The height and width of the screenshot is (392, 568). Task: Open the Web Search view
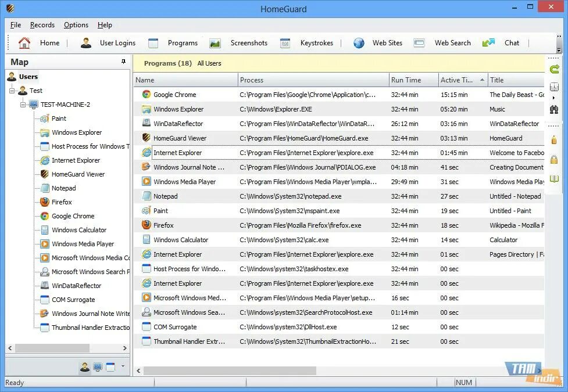pyautogui.click(x=442, y=43)
